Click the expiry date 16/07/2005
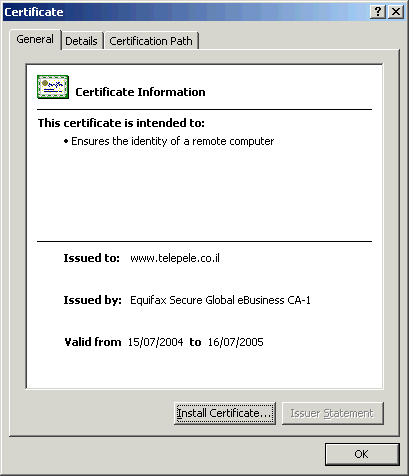 point(236,342)
